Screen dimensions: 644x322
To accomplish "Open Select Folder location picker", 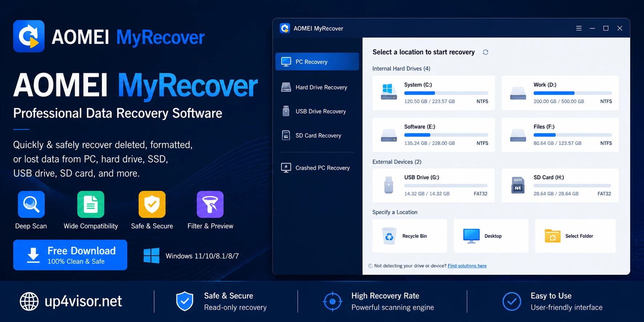I will 575,236.
